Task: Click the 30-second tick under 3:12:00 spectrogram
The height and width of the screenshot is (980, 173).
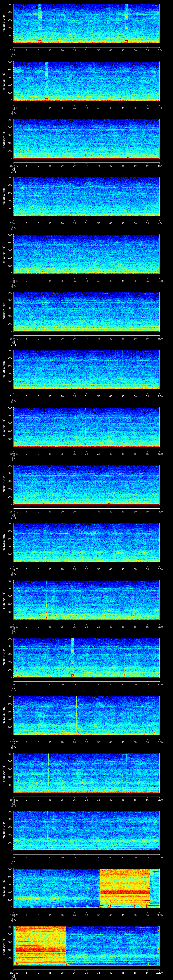Action: 87,454
